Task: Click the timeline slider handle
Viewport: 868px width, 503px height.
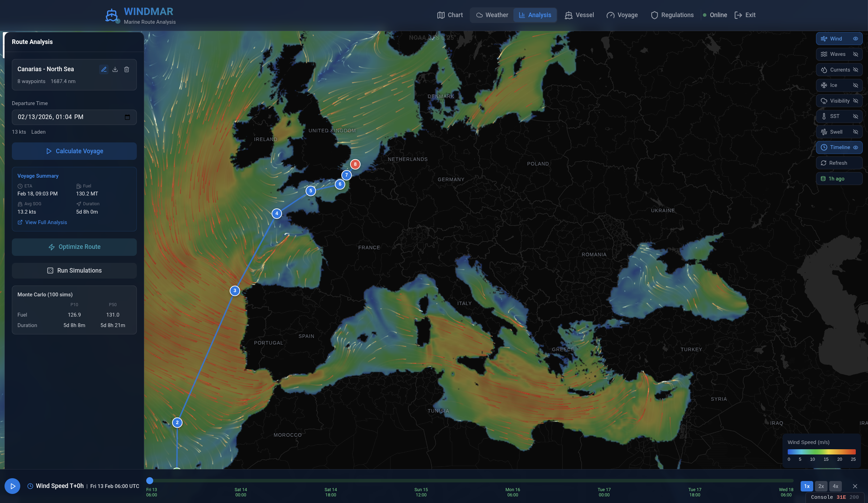Action: (x=150, y=481)
